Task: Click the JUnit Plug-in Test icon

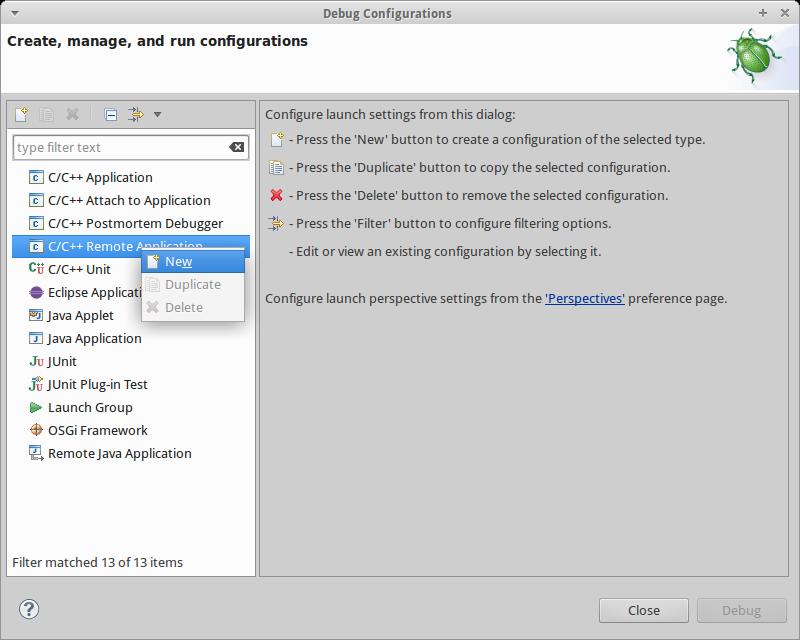Action: [36, 384]
